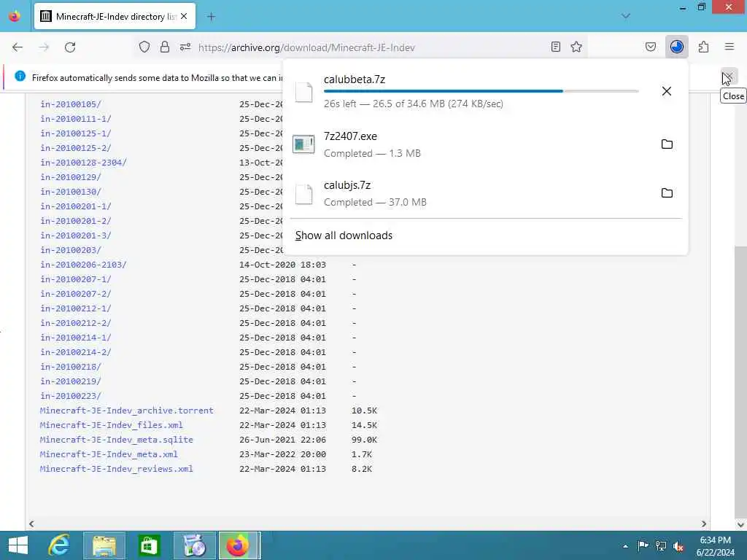Open a new tab with plus button

pos(211,17)
